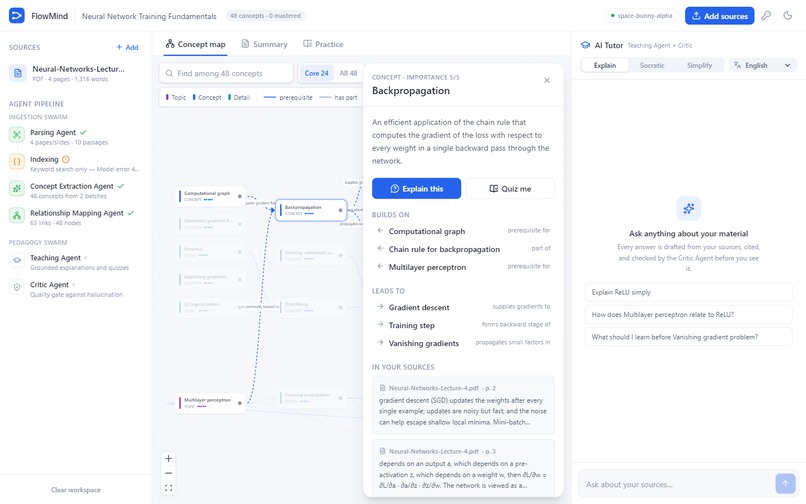
Task: Add a new source via + Add link
Action: [127, 47]
